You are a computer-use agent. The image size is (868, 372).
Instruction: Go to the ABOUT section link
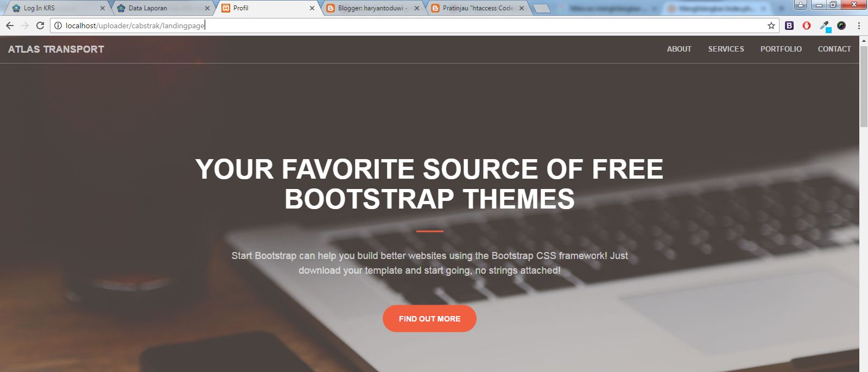coord(679,49)
